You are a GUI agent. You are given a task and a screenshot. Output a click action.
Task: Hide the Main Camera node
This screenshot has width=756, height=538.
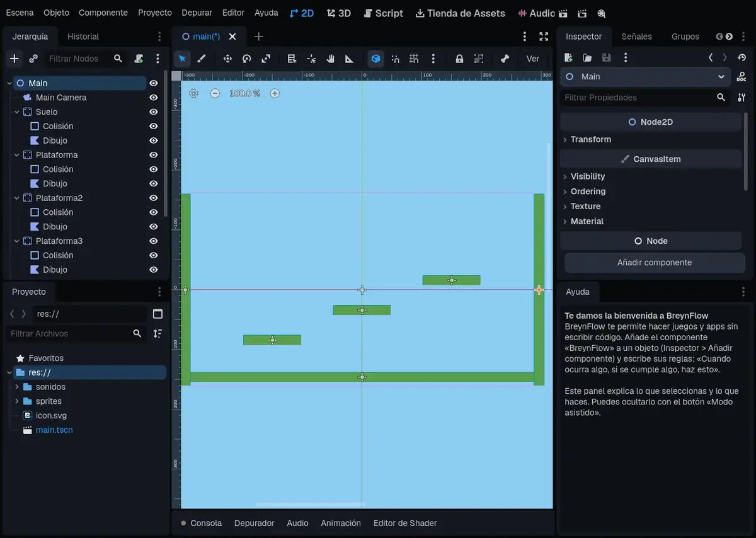tap(153, 98)
